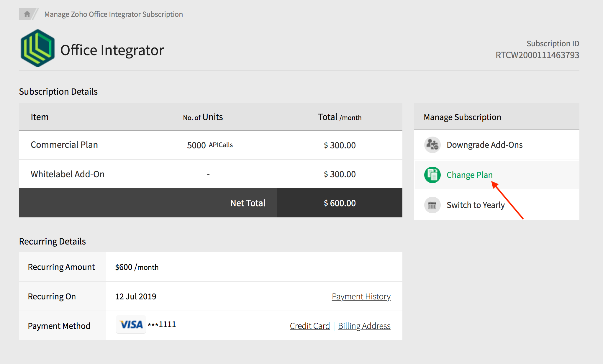This screenshot has width=603, height=364.
Task: Open the Credit Card link
Action: pyautogui.click(x=310, y=326)
